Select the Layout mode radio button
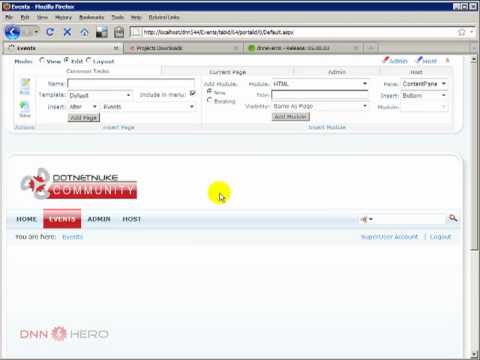The image size is (480, 360). (88, 60)
